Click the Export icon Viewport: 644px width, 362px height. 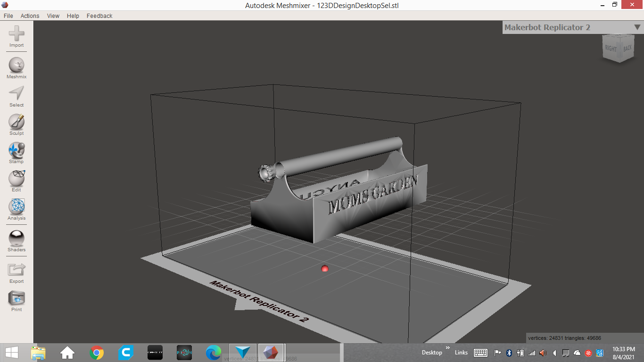pyautogui.click(x=17, y=270)
